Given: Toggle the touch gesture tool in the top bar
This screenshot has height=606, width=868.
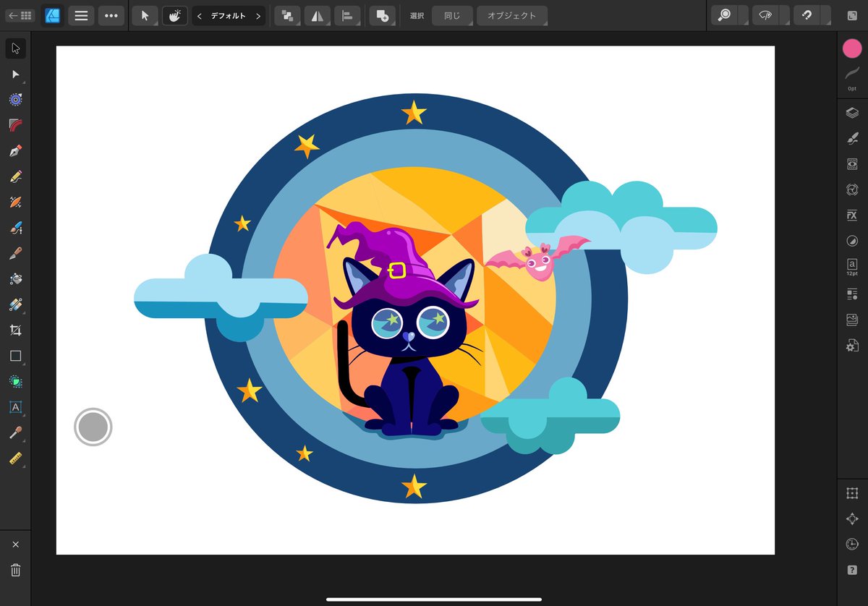Looking at the screenshot, I should pyautogui.click(x=174, y=15).
